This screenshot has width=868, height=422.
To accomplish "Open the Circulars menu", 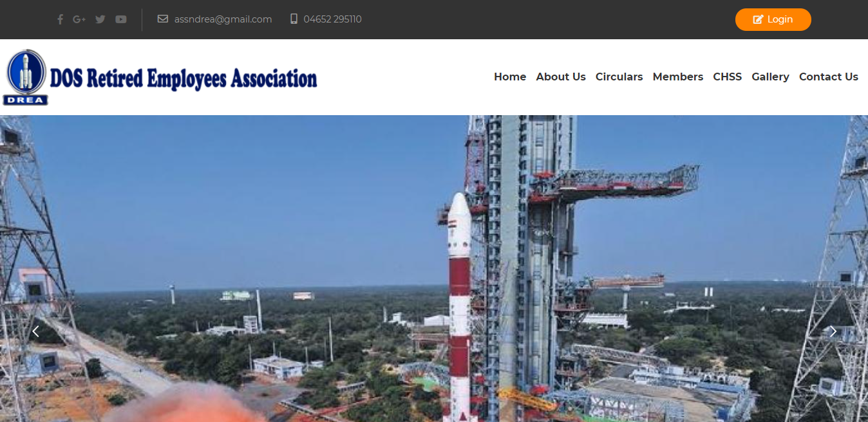I will point(619,77).
